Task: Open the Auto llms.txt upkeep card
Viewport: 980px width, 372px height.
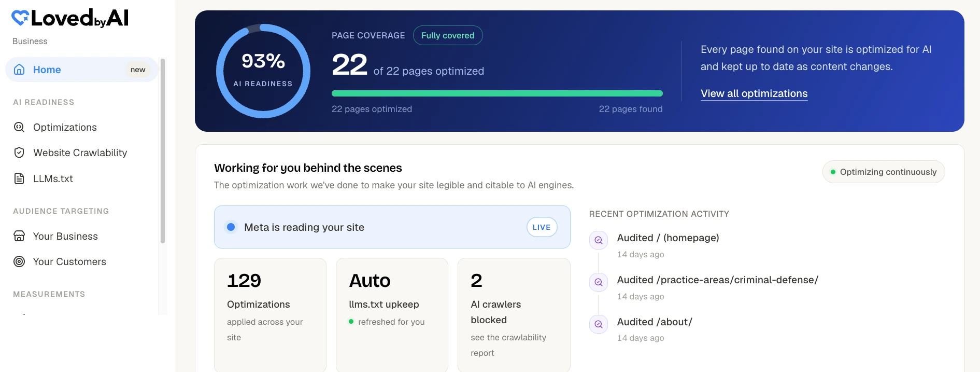Action: tap(392, 315)
